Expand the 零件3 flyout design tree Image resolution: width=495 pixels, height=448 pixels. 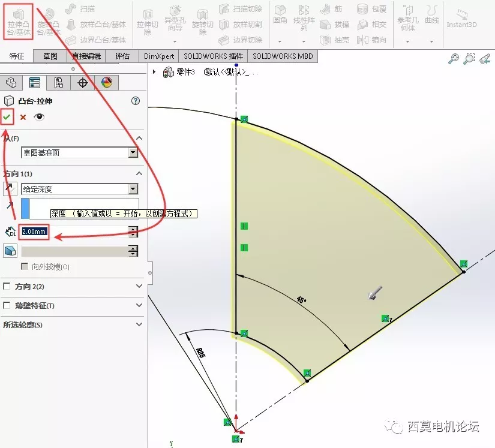pyautogui.click(x=154, y=72)
